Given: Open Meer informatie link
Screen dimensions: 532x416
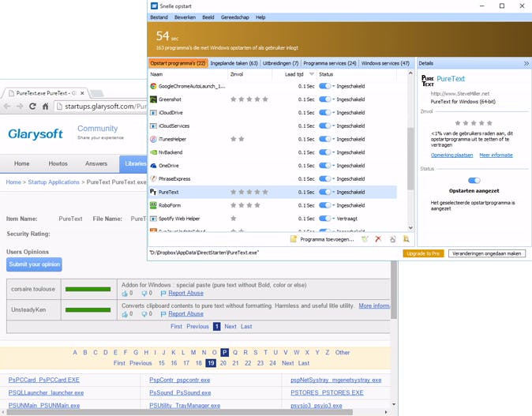Looking at the screenshot, I should pyautogui.click(x=496, y=155).
